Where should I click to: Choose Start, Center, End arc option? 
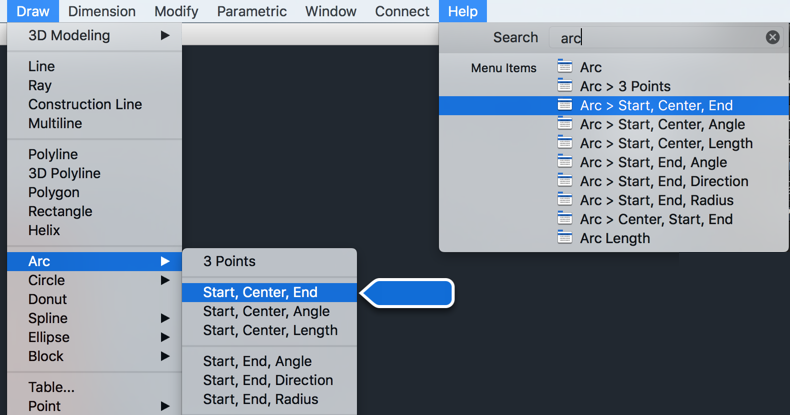(260, 292)
